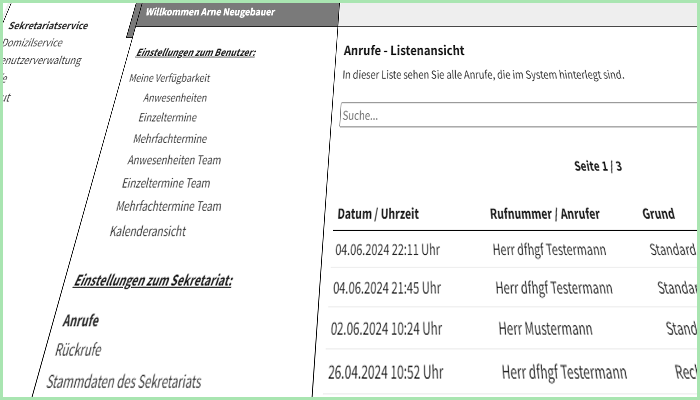This screenshot has width=700, height=400.
Task: Open Stammdaten des Sekretariats
Action: point(124,381)
